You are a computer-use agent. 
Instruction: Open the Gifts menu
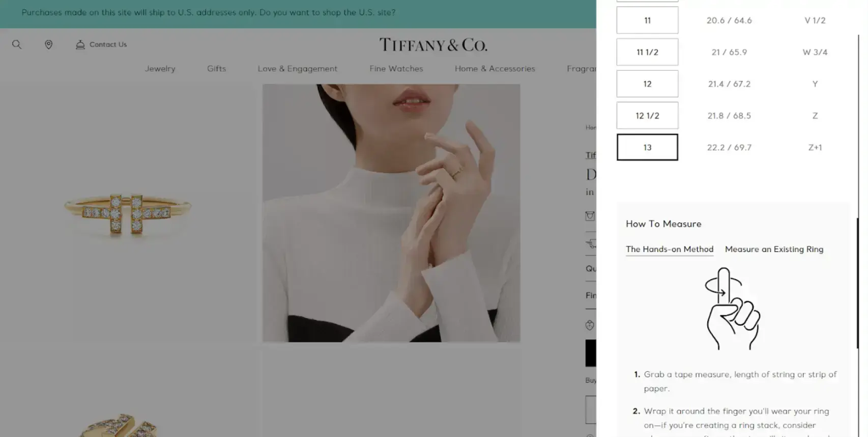pos(216,68)
